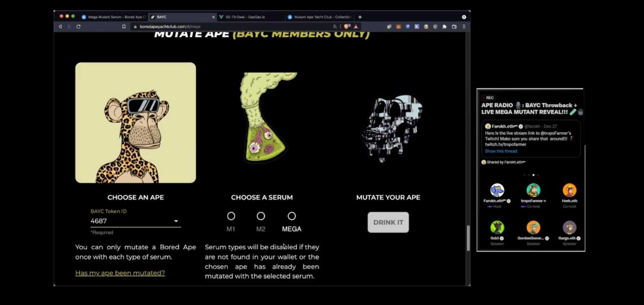
Task: Click GordonGoner speaker avatar
Action: click(533, 227)
